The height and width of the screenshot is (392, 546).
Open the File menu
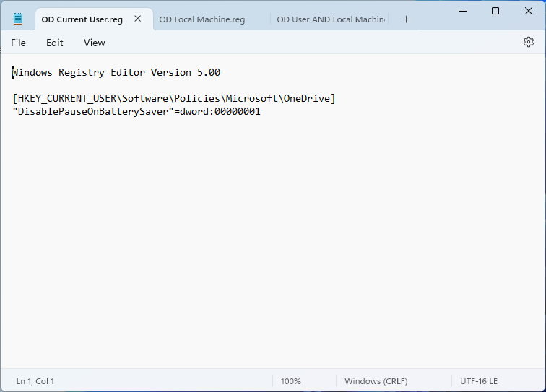pyautogui.click(x=18, y=43)
